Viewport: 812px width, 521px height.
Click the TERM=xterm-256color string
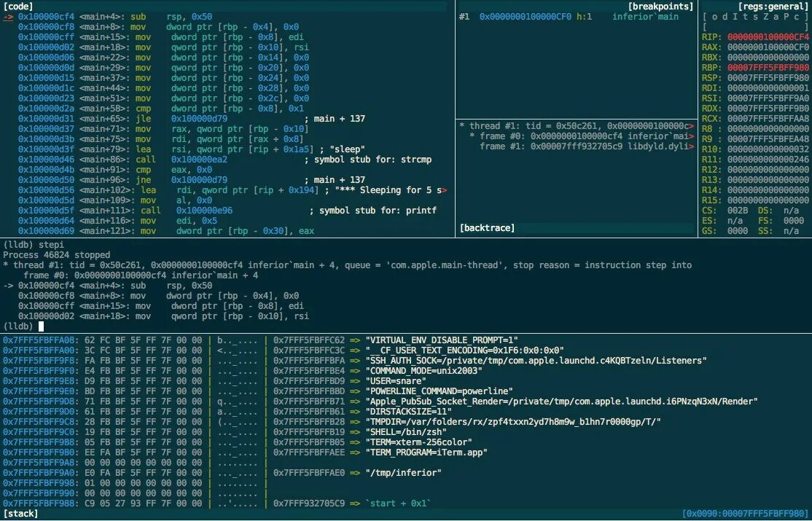[418, 442]
